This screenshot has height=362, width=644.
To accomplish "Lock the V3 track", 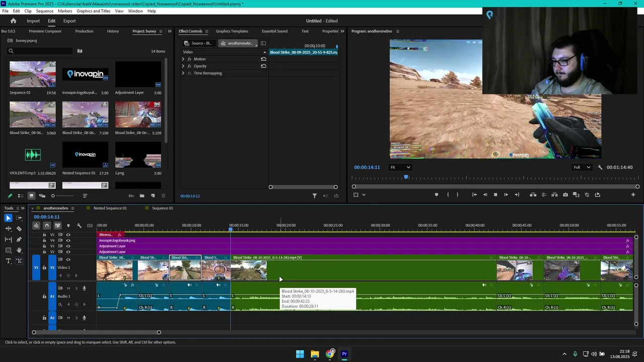I will pyautogui.click(x=44, y=246).
